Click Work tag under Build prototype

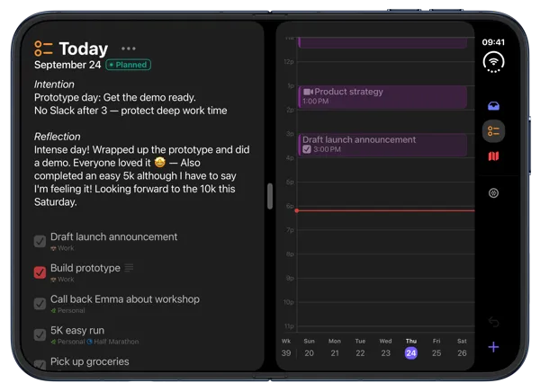(62, 280)
